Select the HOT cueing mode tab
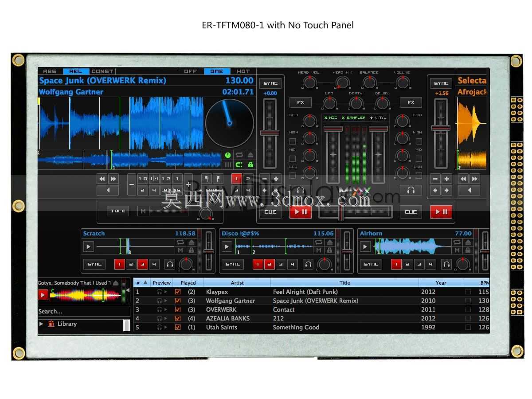This screenshot has height=399, width=532. coord(243,71)
